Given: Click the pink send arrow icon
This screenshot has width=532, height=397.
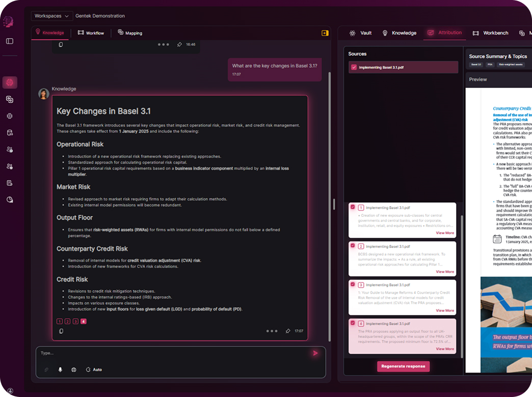Looking at the screenshot, I should (315, 353).
